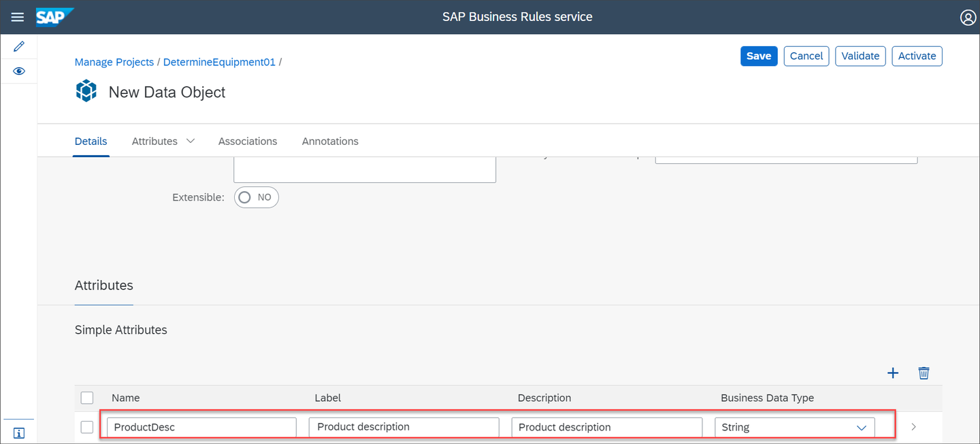Image resolution: width=980 pixels, height=444 pixels.
Task: Expand the Attributes tab dropdown arrow
Action: [x=191, y=141]
